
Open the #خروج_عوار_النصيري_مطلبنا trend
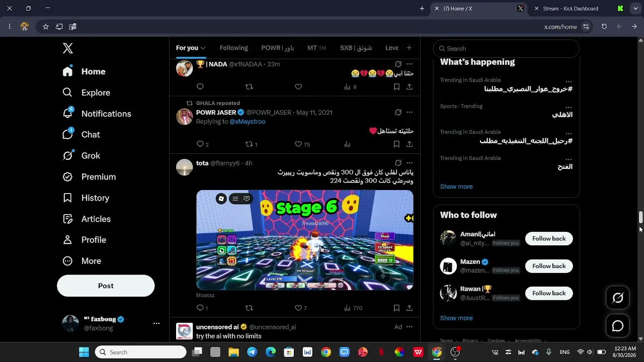528,89
